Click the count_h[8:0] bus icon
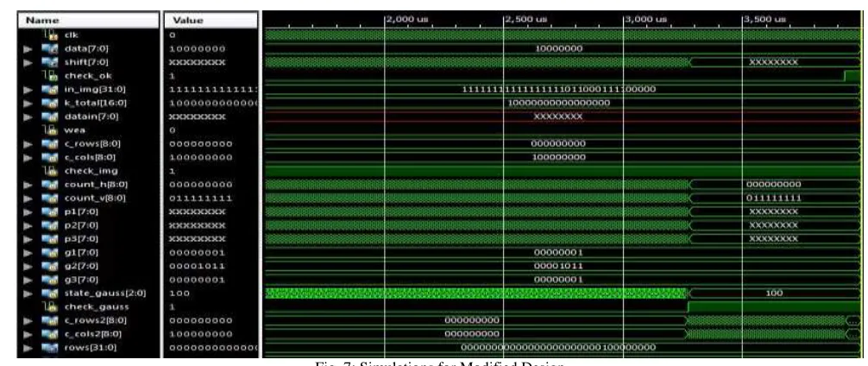 click(x=48, y=185)
